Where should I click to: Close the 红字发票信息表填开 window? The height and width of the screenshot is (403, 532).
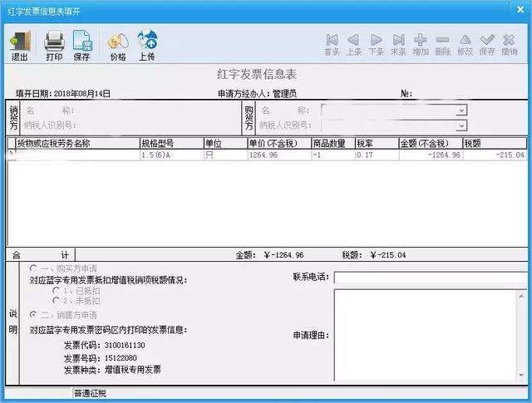click(520, 9)
